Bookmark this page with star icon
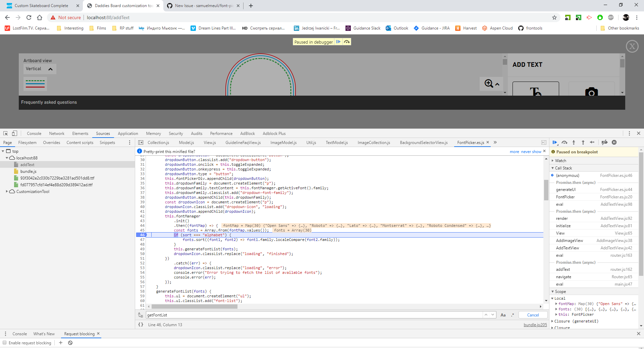The image size is (644, 349). coord(554,17)
